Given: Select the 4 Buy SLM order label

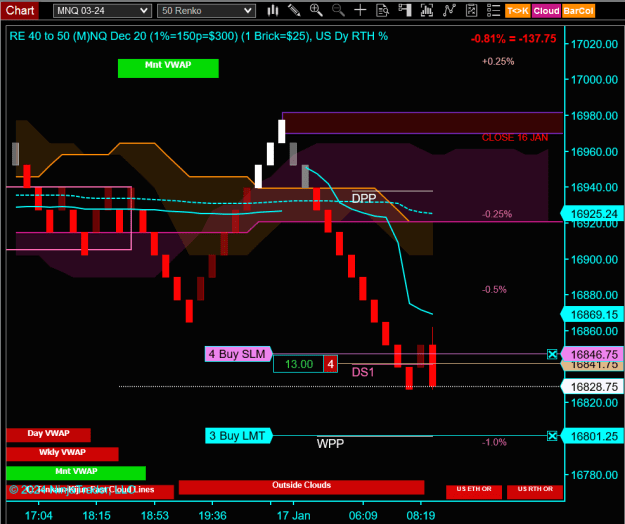Looking at the screenshot, I should (x=238, y=354).
